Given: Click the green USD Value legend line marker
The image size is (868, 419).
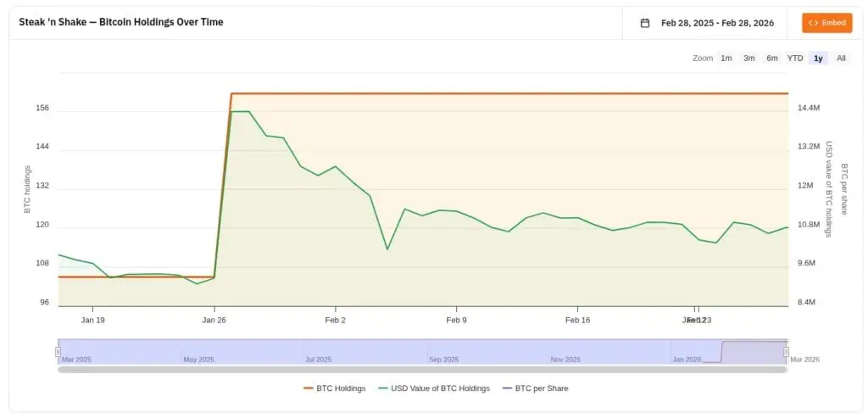Looking at the screenshot, I should (x=384, y=388).
